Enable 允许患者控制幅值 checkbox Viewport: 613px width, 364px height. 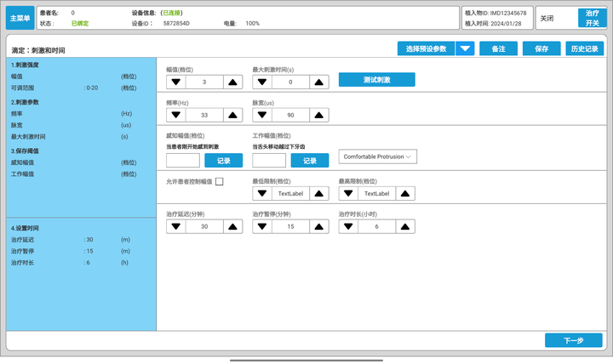tap(219, 182)
